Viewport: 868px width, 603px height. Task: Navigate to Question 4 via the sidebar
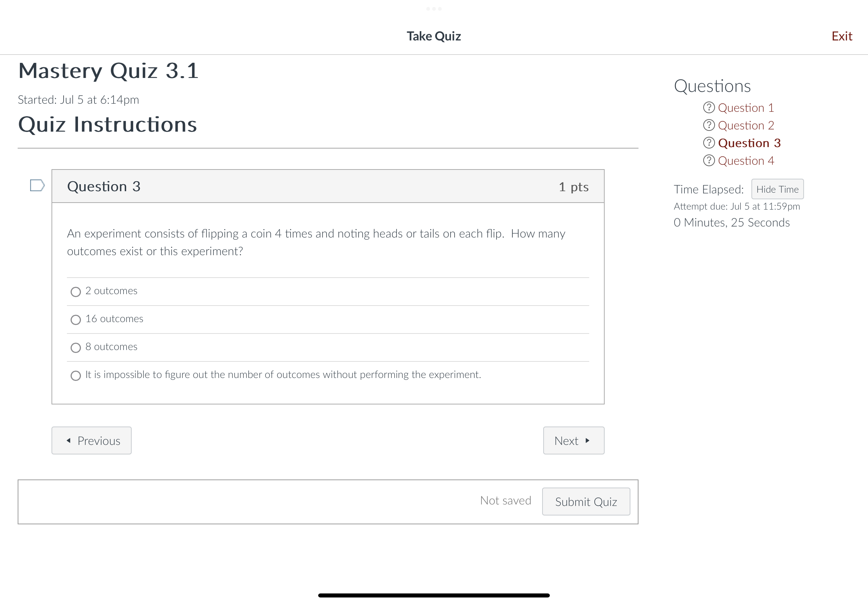click(x=746, y=160)
